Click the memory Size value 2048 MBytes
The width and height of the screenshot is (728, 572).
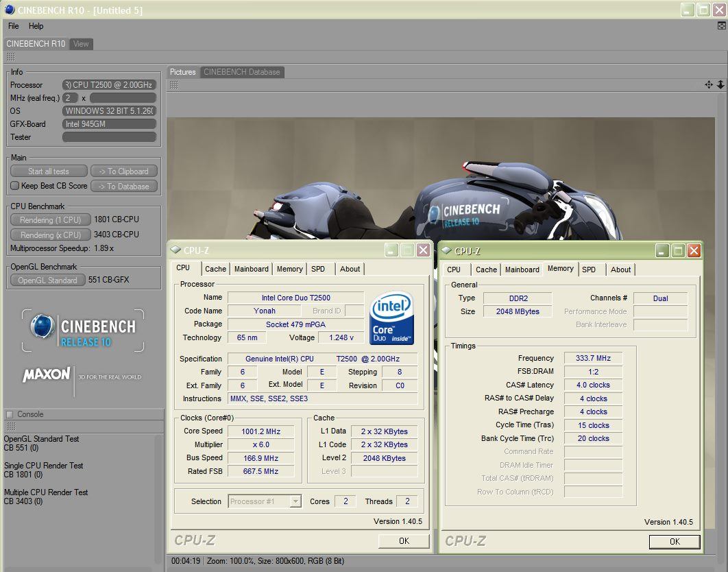tap(518, 311)
